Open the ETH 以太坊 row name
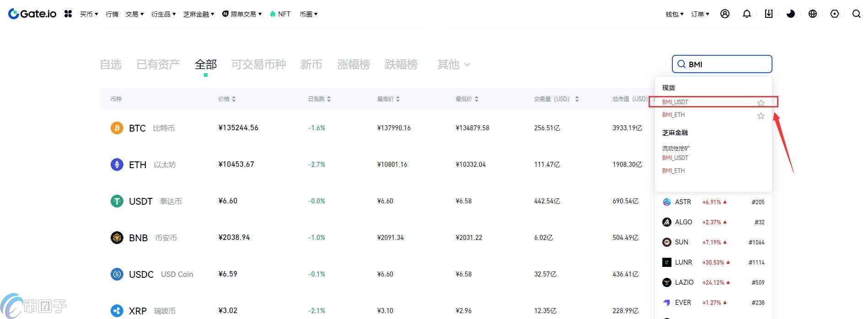 (x=152, y=165)
